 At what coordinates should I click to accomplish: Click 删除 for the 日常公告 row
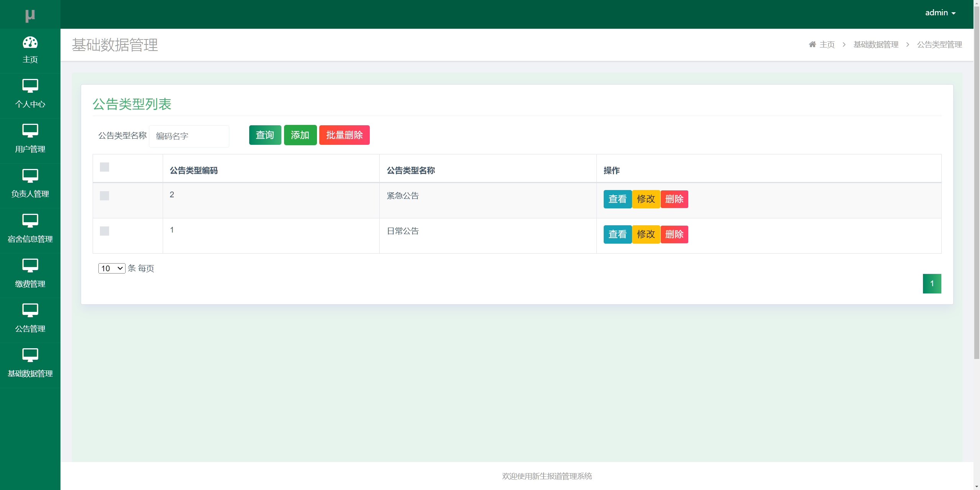click(674, 234)
